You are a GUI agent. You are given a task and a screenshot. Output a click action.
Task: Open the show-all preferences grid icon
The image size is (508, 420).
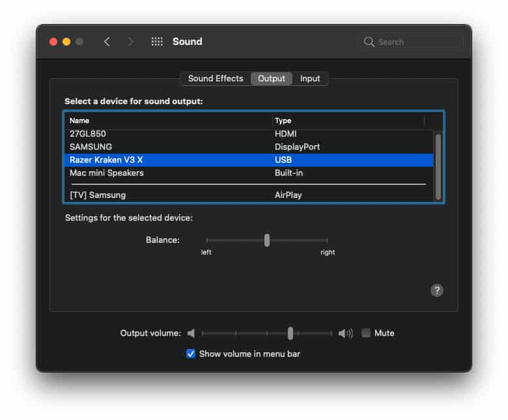157,42
